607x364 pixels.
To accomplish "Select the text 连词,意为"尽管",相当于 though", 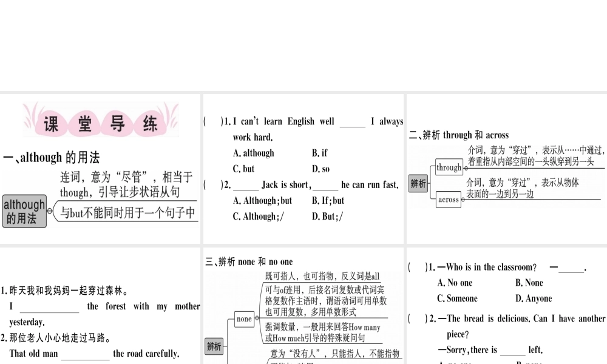I will [126, 184].
